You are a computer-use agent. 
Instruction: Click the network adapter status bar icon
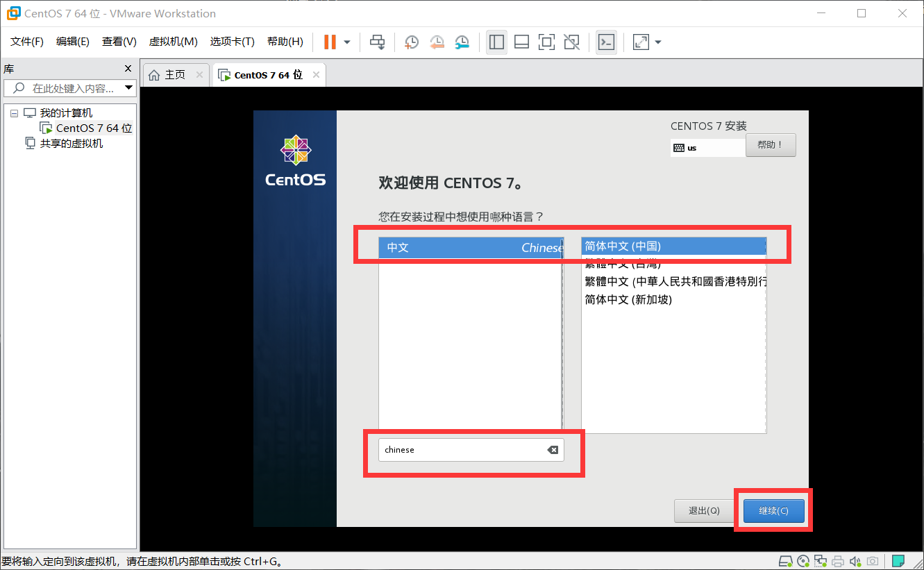(821, 561)
